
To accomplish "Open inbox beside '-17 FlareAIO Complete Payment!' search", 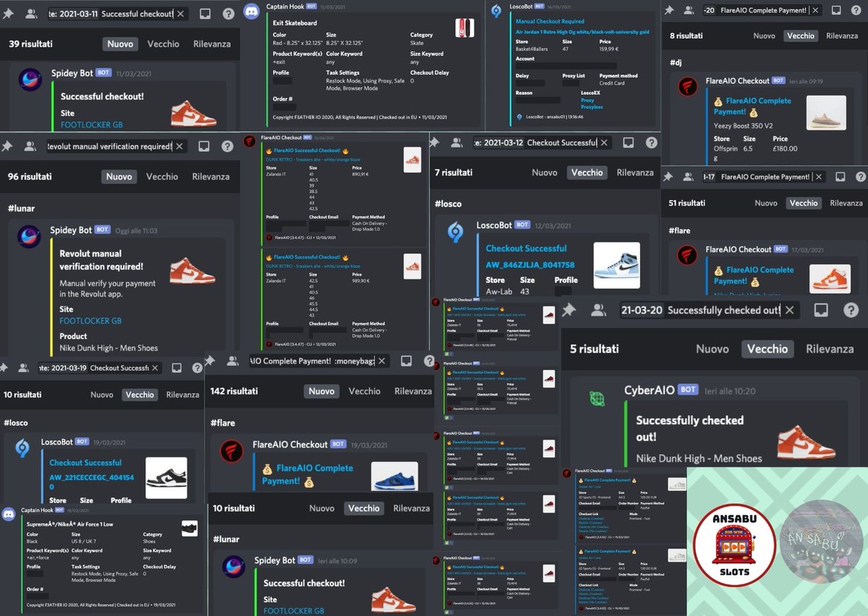I will (x=841, y=176).
